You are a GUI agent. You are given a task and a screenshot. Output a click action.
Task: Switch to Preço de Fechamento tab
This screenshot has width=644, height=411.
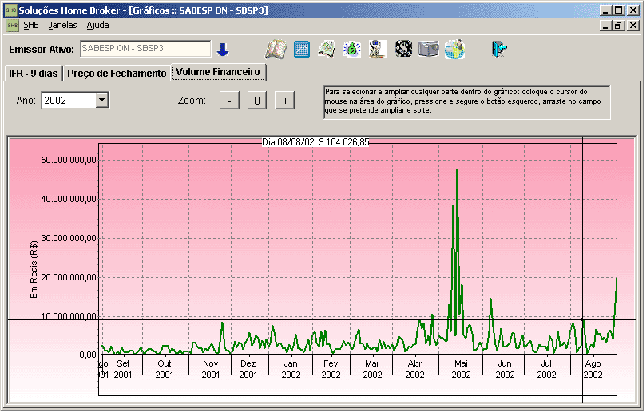(117, 73)
